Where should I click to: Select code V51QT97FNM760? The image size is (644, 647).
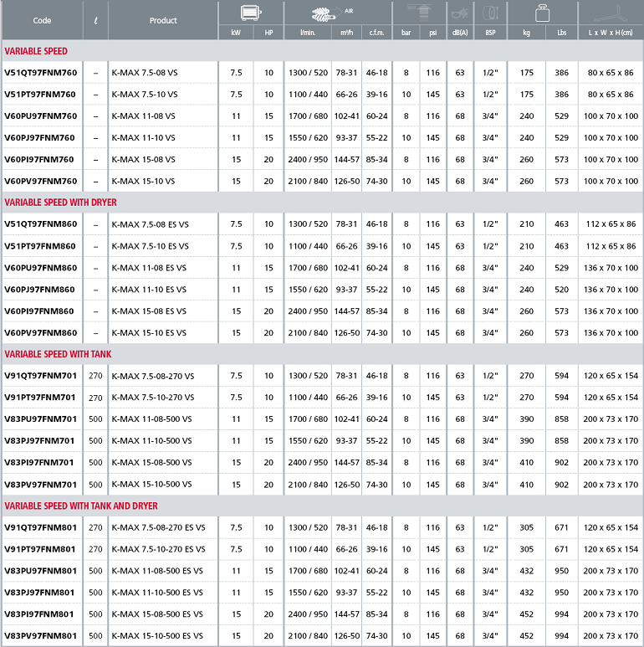coord(40,73)
